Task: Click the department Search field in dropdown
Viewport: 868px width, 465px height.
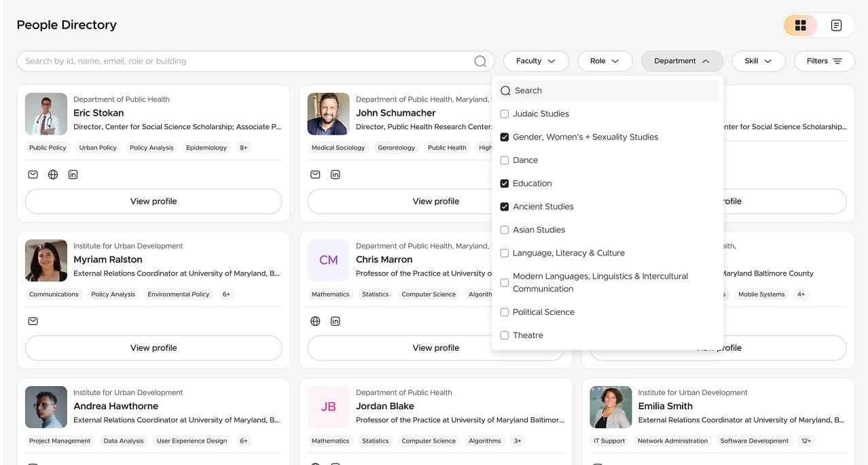Action: point(608,90)
